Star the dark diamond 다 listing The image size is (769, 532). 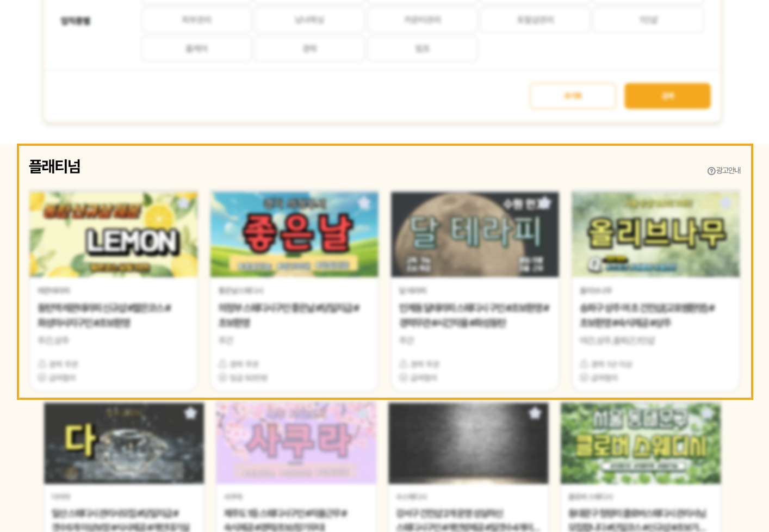coord(190,413)
